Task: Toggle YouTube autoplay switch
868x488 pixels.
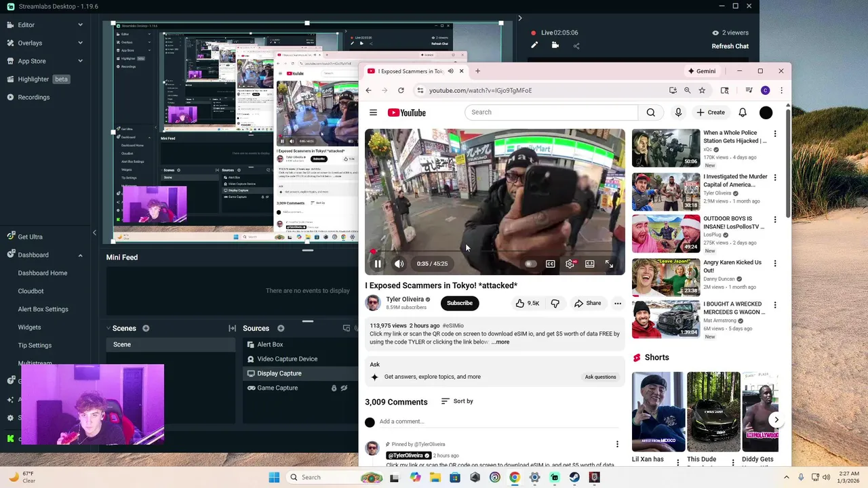Action: coord(530,264)
